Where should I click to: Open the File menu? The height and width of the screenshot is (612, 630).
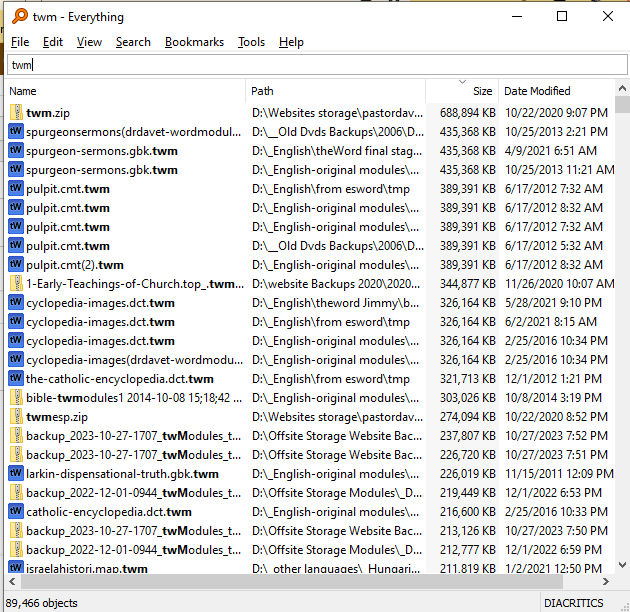20,42
